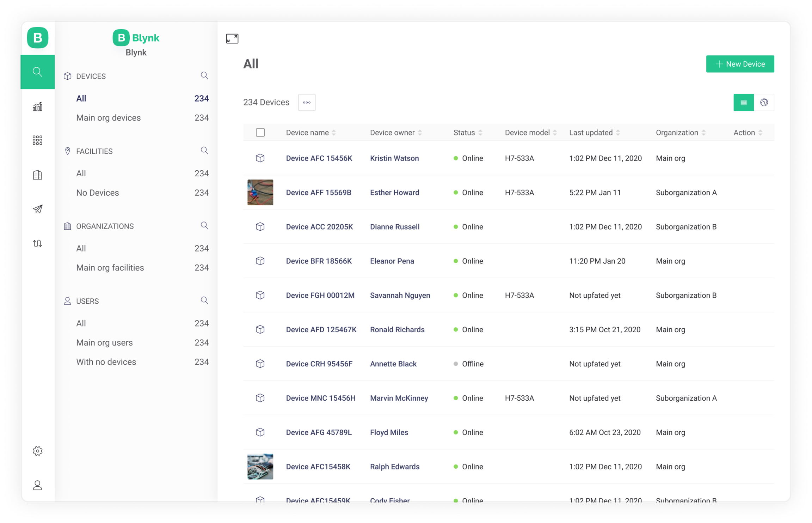The image size is (812, 523).
Task: Open the grid templates sidebar icon
Action: pyautogui.click(x=37, y=140)
